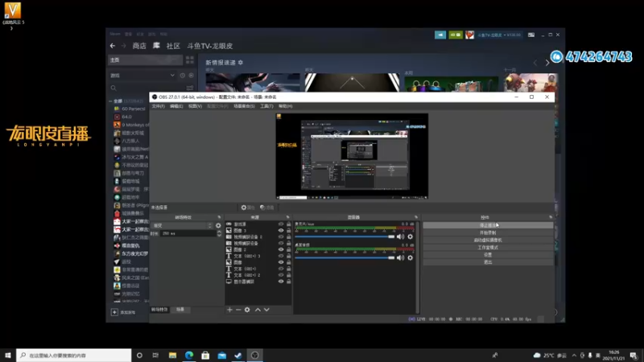Pop out the 来源 dock panel
Image resolution: width=644 pixels, height=362 pixels.
tap(287, 217)
